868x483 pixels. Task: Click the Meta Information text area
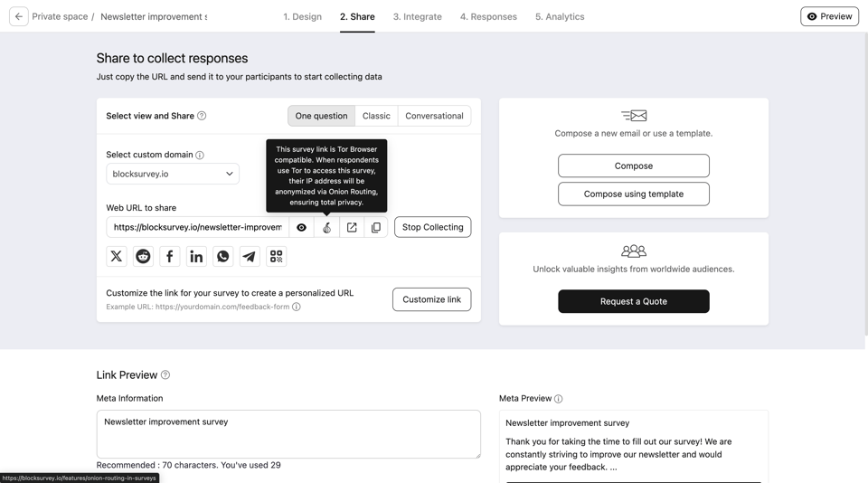(288, 434)
